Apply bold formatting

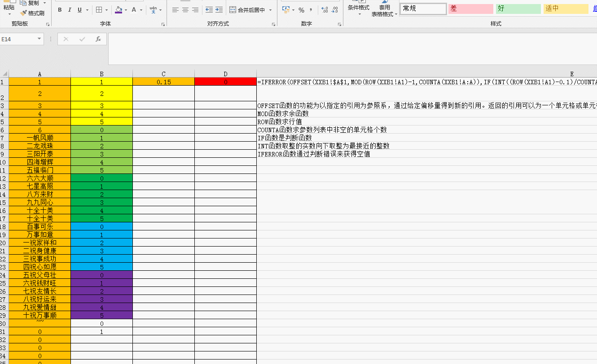(x=60, y=10)
